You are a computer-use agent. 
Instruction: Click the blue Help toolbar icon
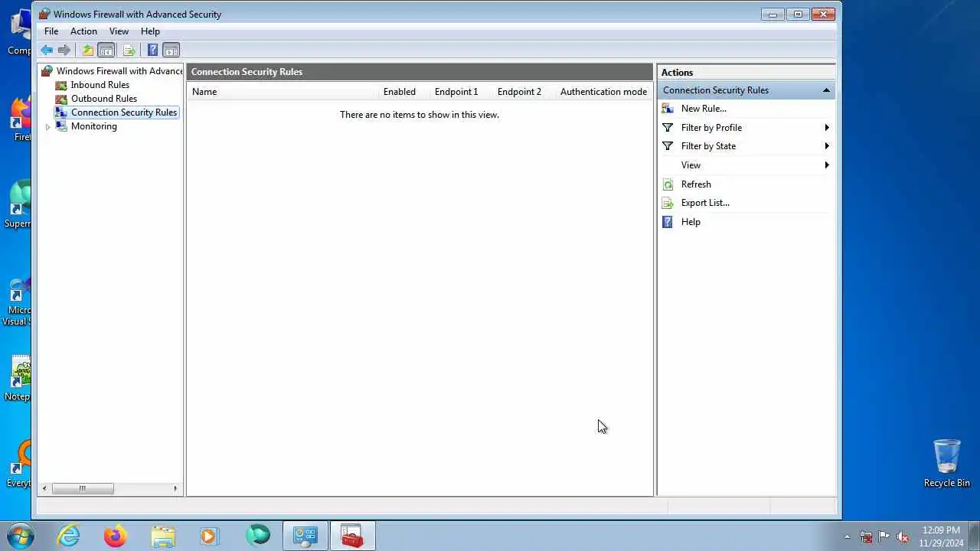pyautogui.click(x=152, y=51)
